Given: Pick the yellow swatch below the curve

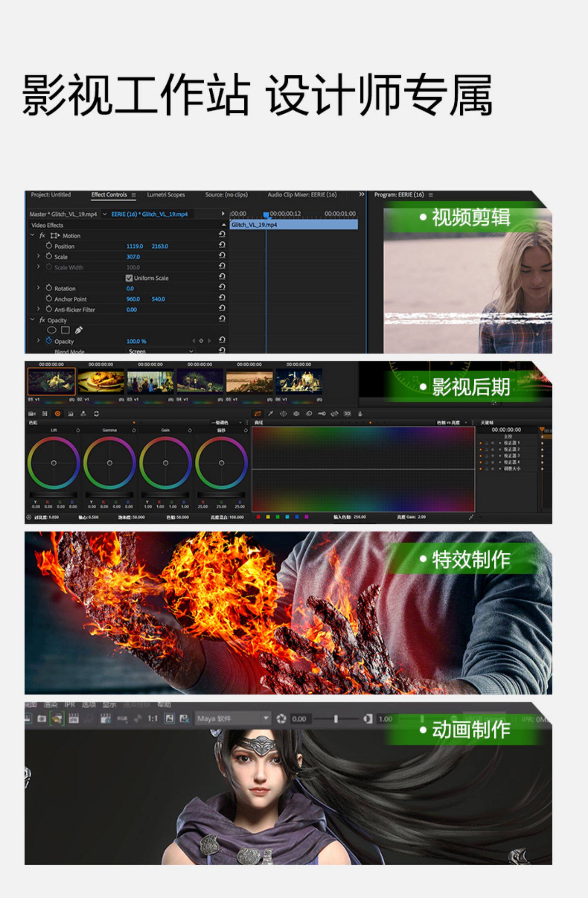Looking at the screenshot, I should pos(268,517).
